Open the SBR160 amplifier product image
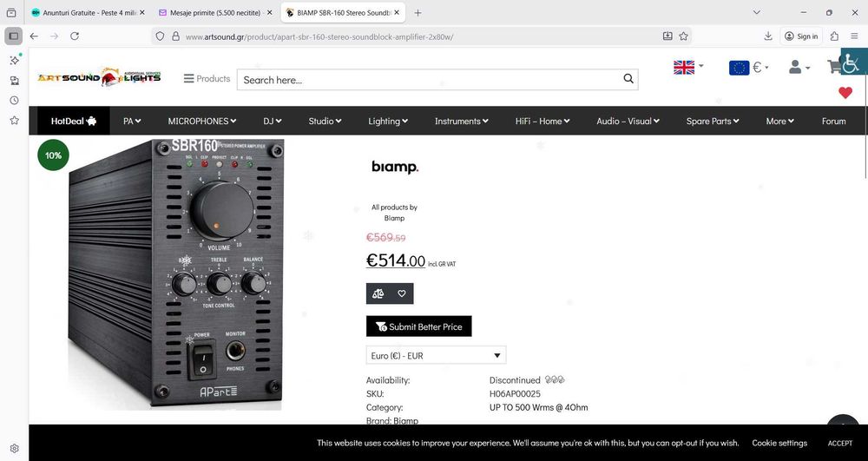 [x=175, y=273]
